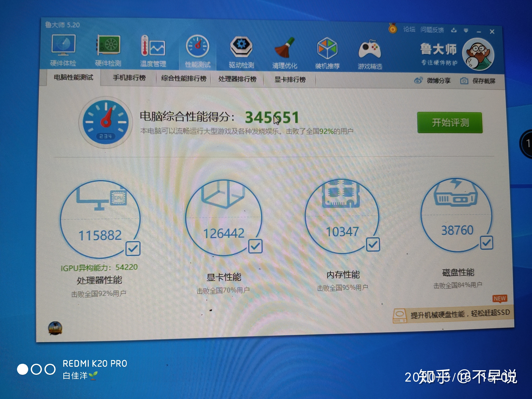The width and height of the screenshot is (532, 399).
Task: Click processor score 115882
Action: [x=100, y=235]
